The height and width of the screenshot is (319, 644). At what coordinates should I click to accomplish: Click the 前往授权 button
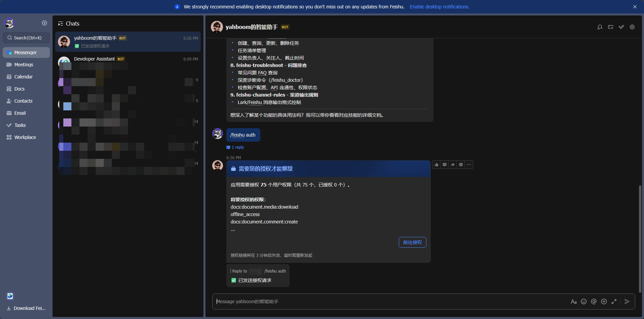coord(413,242)
